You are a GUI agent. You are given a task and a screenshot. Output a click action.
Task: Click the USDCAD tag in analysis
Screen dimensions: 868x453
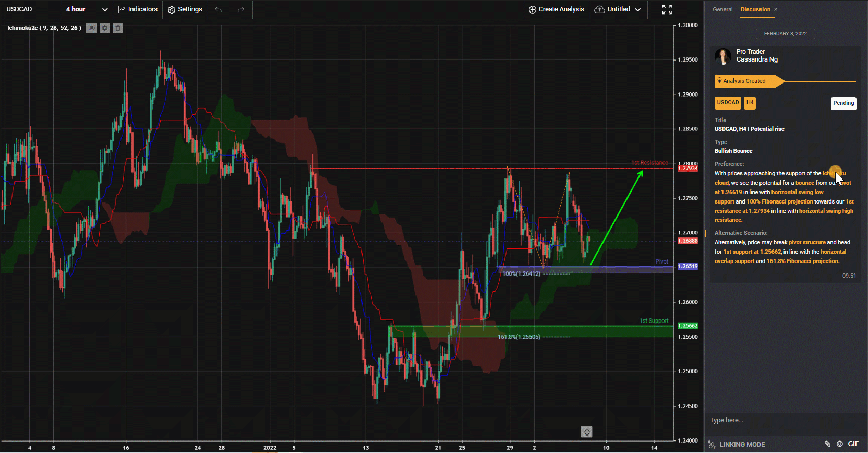click(x=728, y=103)
